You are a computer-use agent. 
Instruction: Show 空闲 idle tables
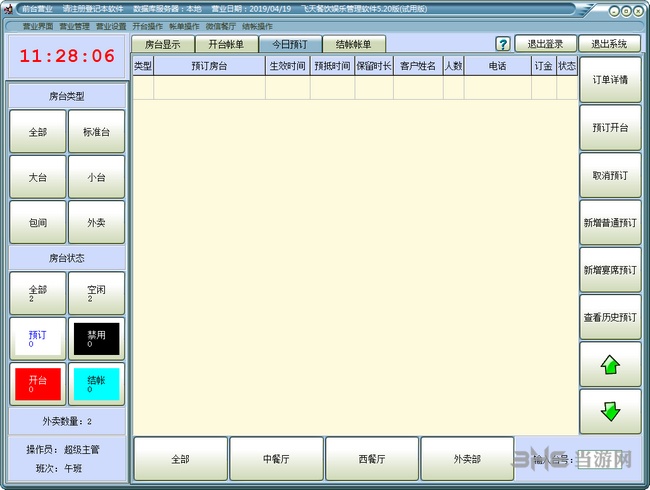(x=96, y=293)
